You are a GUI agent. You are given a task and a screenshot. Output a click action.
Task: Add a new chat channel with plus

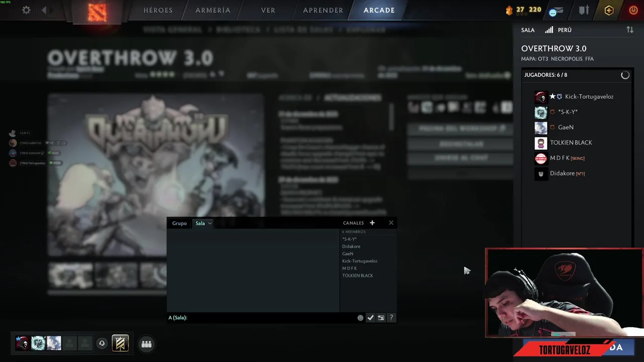[372, 223]
